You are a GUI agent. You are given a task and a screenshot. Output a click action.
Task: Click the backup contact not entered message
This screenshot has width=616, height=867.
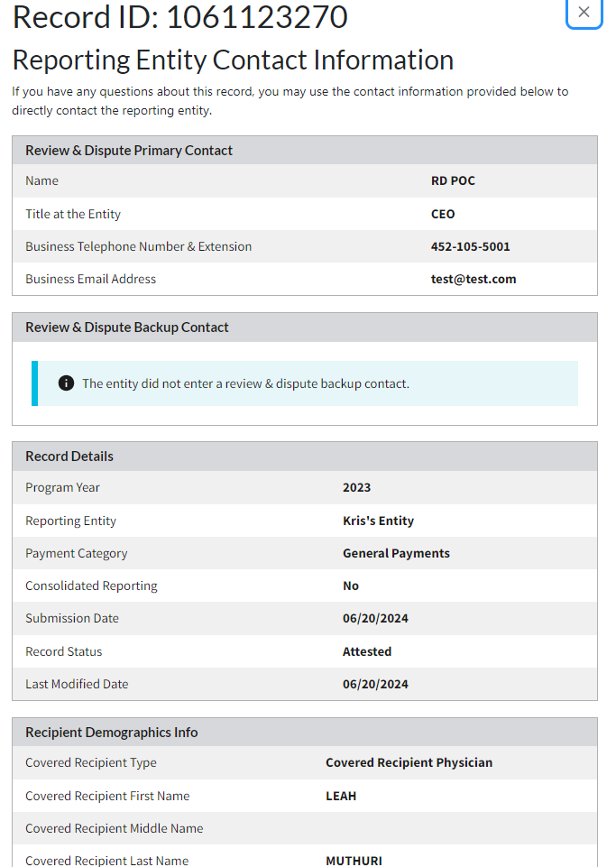point(245,383)
